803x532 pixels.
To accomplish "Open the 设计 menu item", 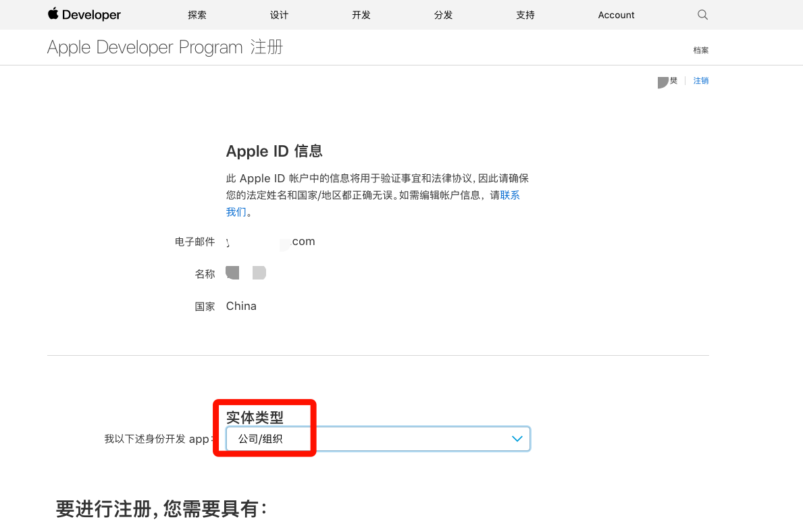I will [279, 15].
